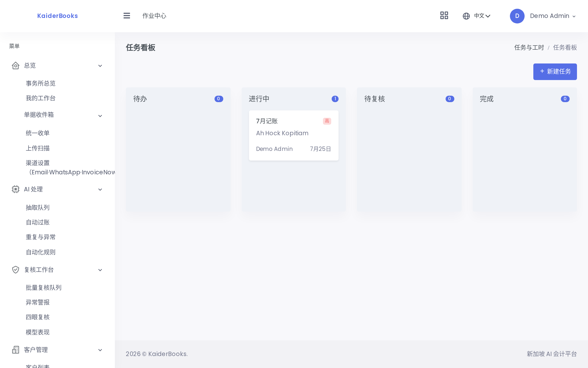588x368 pixels.
Task: Open 上传扫描 in the sidebar
Action: (38, 148)
